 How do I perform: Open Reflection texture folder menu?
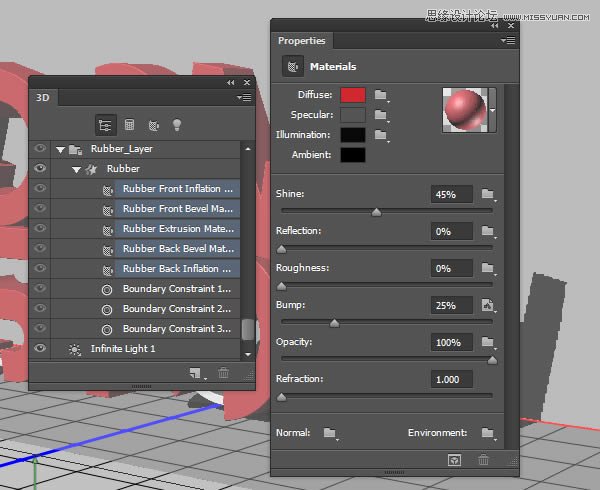click(488, 231)
